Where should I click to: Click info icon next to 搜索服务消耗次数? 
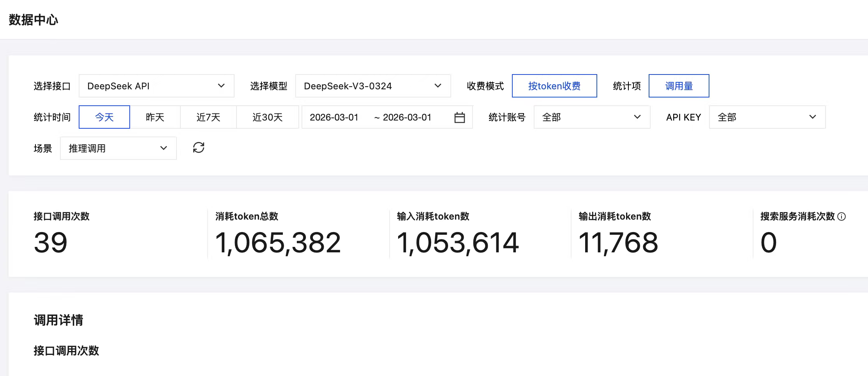pos(842,216)
